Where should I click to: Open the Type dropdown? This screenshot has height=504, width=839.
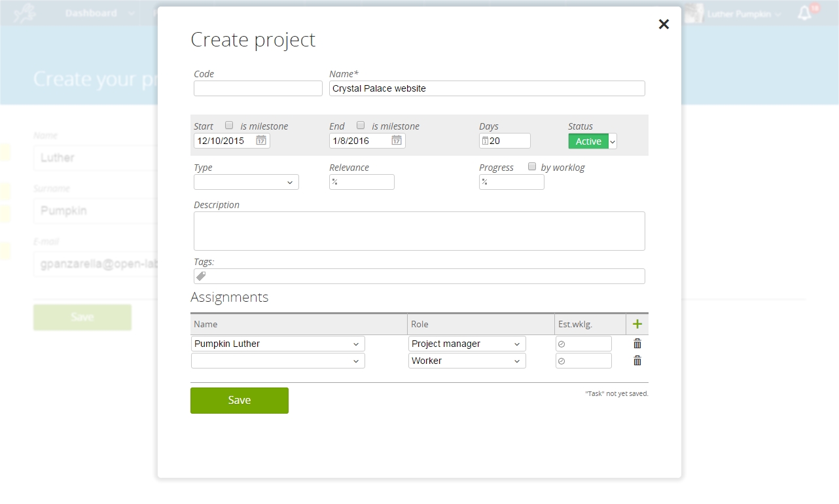click(x=246, y=182)
